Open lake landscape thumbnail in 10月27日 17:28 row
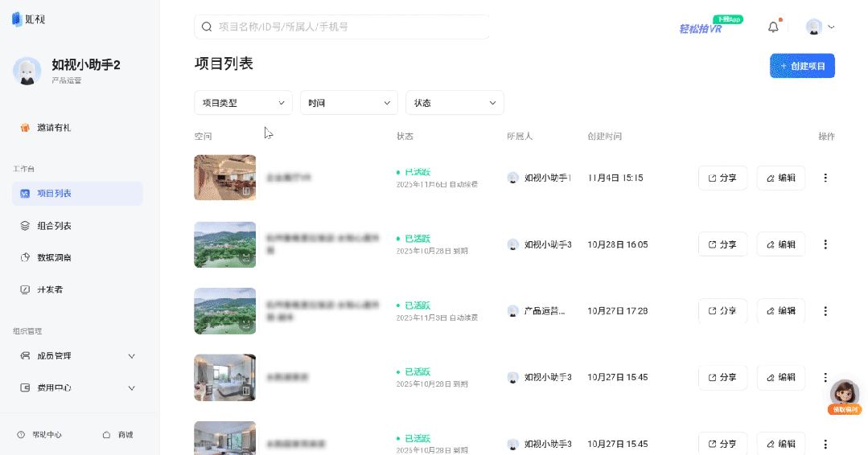 point(224,311)
